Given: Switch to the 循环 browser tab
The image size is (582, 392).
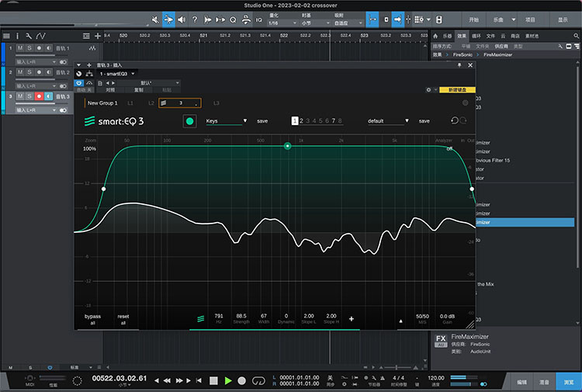Looking at the screenshot, I should [476, 36].
